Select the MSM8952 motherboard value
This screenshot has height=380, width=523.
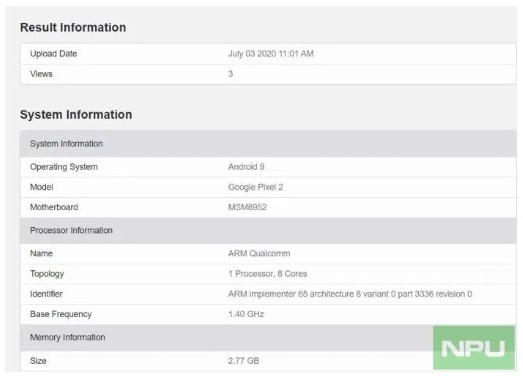(247, 207)
